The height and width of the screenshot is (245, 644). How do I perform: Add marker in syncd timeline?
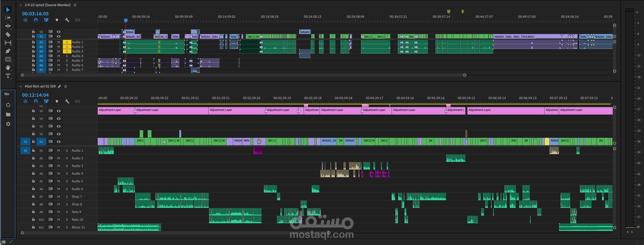(x=57, y=20)
